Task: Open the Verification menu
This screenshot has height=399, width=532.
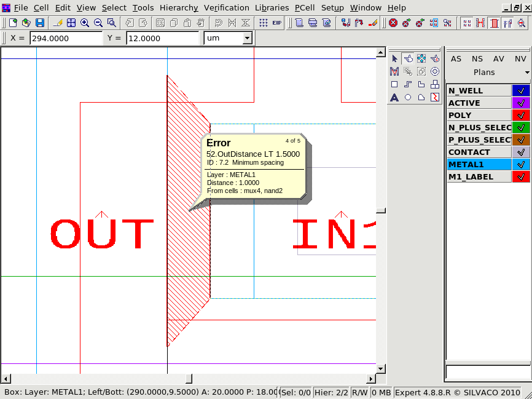Action: (x=226, y=7)
